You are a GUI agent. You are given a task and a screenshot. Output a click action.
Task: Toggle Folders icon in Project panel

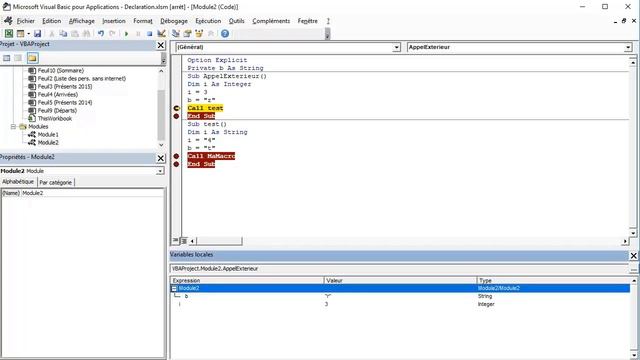32,58
